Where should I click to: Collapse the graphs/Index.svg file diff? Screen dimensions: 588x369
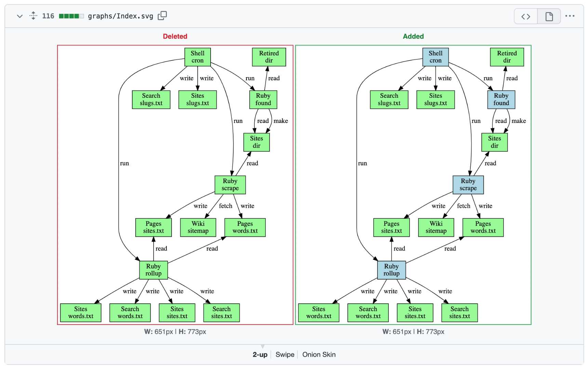coord(20,16)
